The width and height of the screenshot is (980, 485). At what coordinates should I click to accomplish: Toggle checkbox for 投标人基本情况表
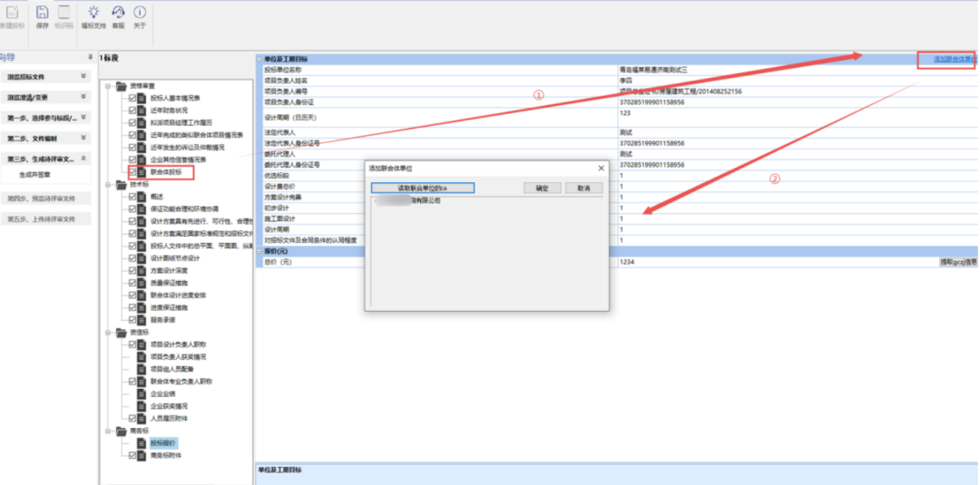132,99
